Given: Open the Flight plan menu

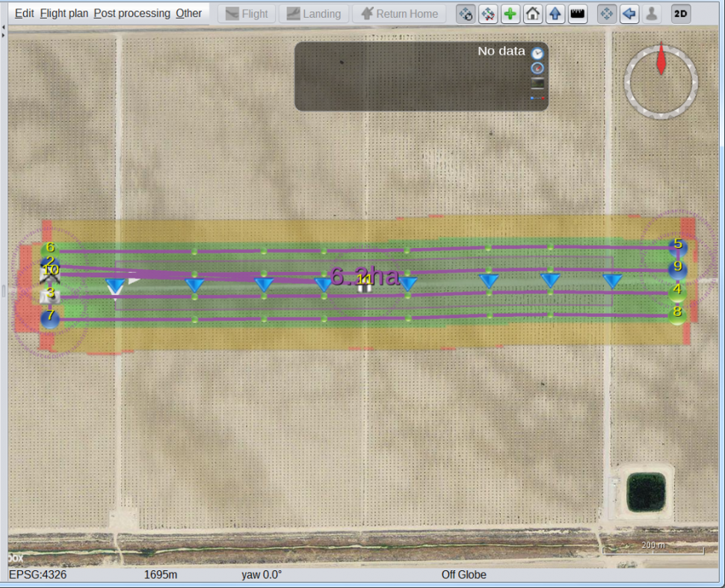Looking at the screenshot, I should click(64, 13).
